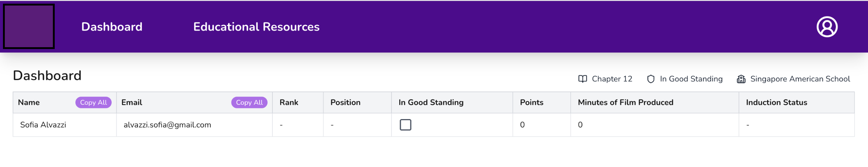Click the purple logo square
868x167 pixels.
click(29, 26)
